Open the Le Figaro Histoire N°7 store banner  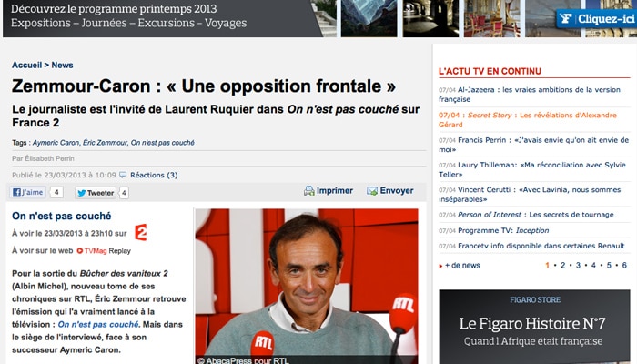point(534,327)
